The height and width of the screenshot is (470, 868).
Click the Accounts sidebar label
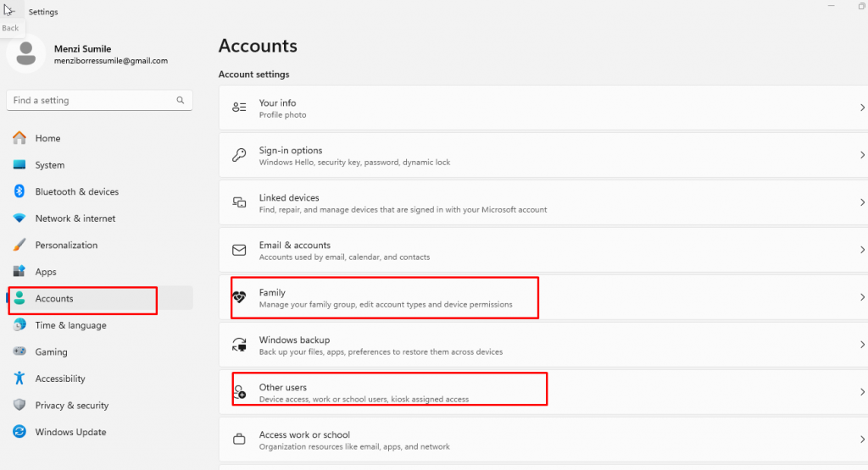pyautogui.click(x=54, y=299)
